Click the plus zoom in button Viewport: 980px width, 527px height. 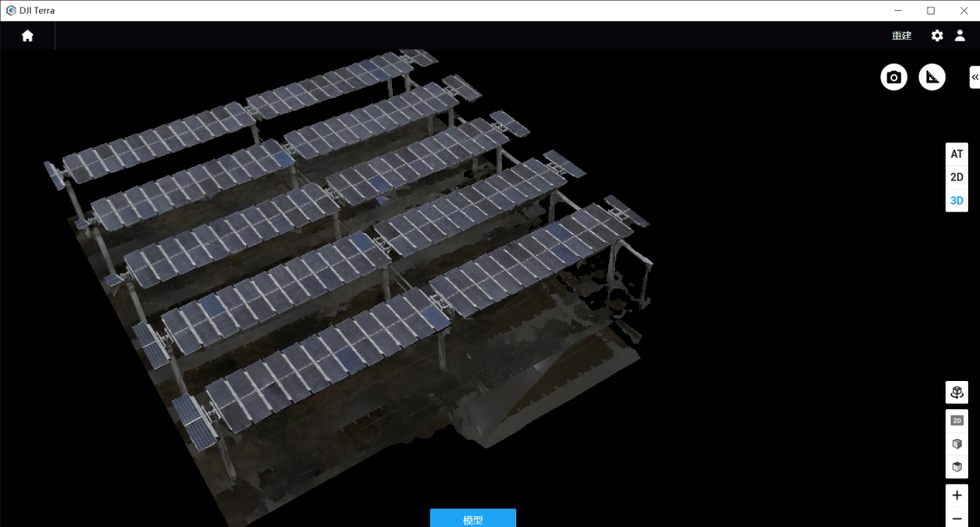click(x=956, y=496)
